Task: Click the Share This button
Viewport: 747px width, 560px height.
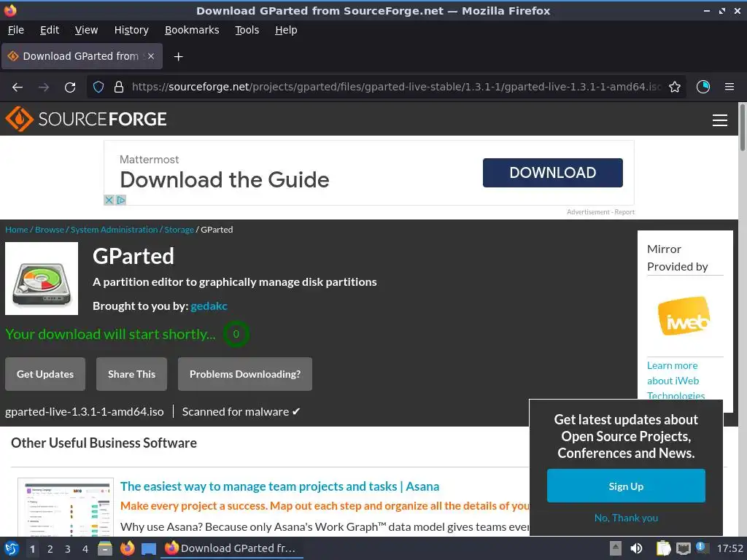Action: pos(131,374)
